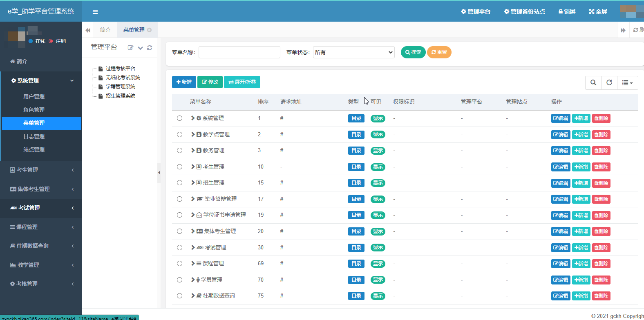Click the edit icon beside 管理平台
The width and height of the screenshot is (644, 320).
pyautogui.click(x=130, y=48)
